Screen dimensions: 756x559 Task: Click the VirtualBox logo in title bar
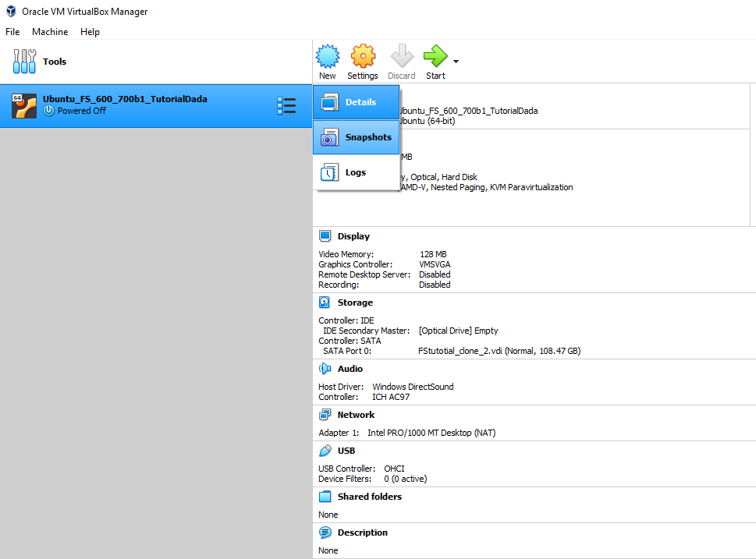10,12
